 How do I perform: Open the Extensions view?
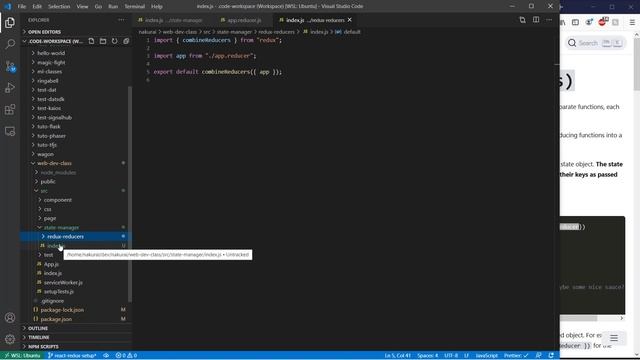(x=10, y=109)
